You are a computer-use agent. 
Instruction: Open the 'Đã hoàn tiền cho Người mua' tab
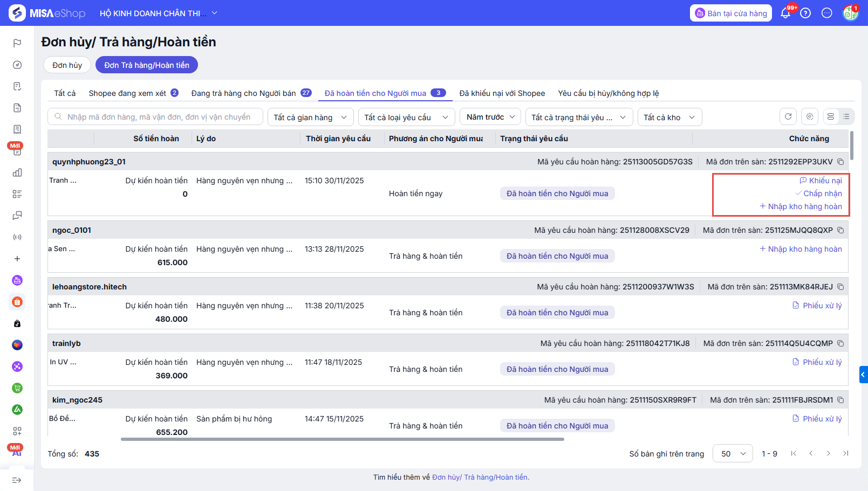385,93
